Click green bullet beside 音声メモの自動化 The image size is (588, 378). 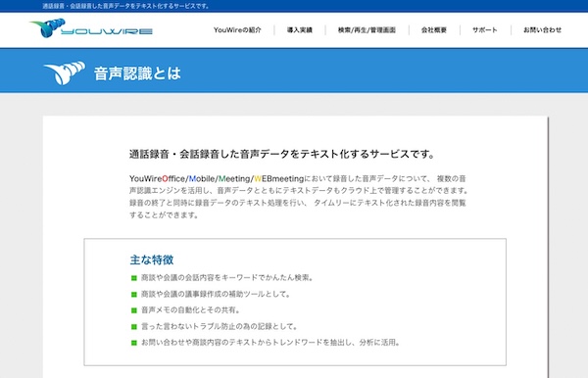(134, 310)
